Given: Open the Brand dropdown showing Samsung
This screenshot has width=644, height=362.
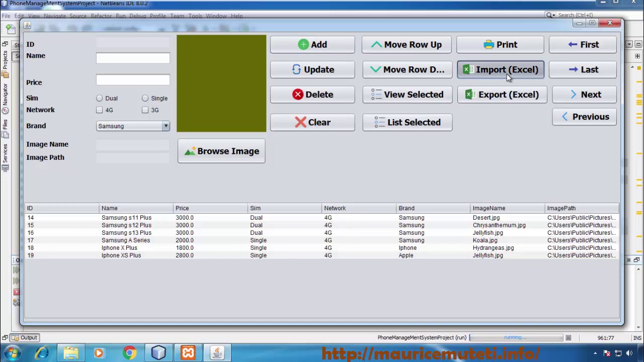Looking at the screenshot, I should [x=133, y=126].
